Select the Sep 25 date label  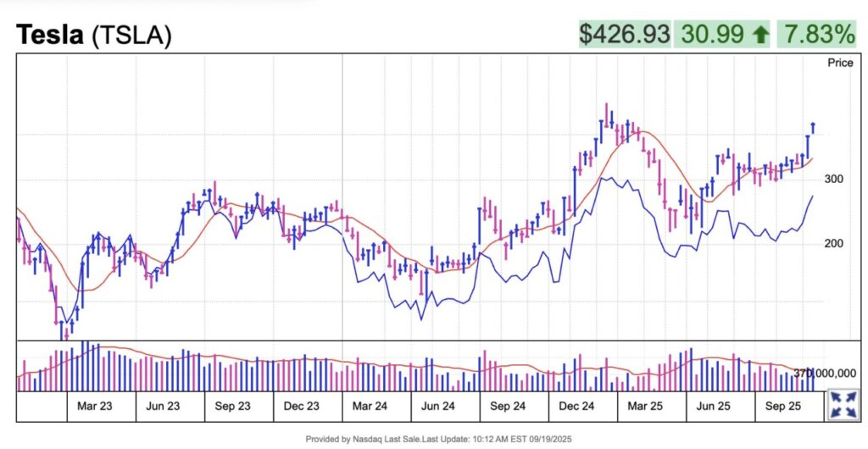pyautogui.click(x=782, y=406)
